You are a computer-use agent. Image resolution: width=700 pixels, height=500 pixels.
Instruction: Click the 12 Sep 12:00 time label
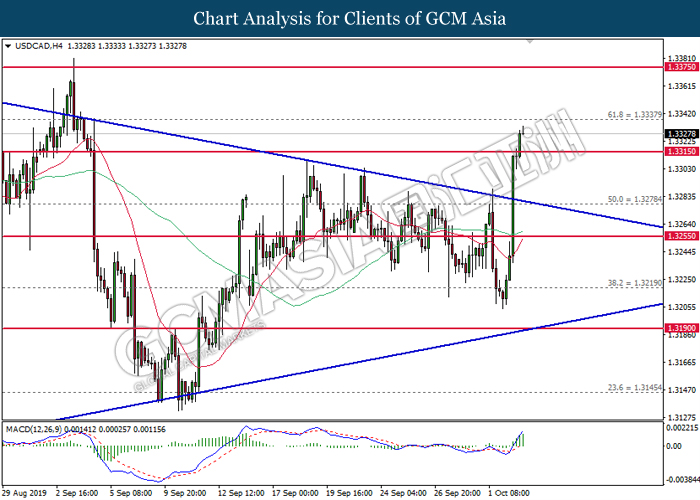coord(243,492)
